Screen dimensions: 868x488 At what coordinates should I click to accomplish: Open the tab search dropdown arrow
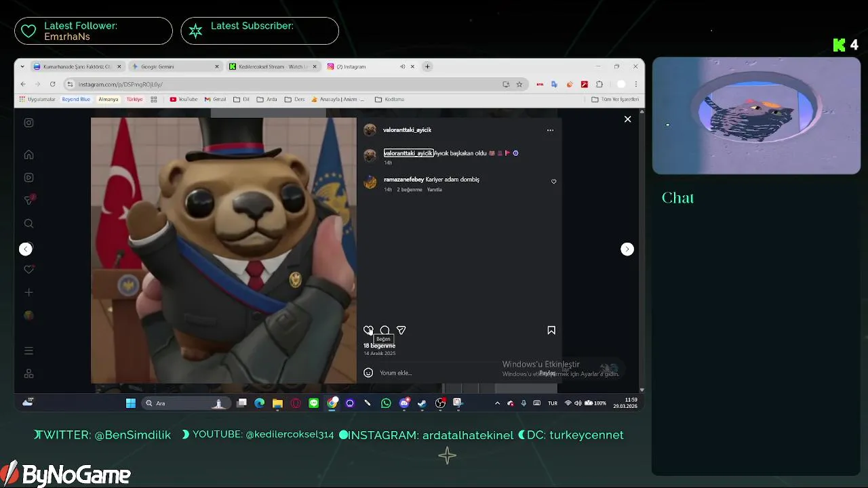pyautogui.click(x=22, y=66)
